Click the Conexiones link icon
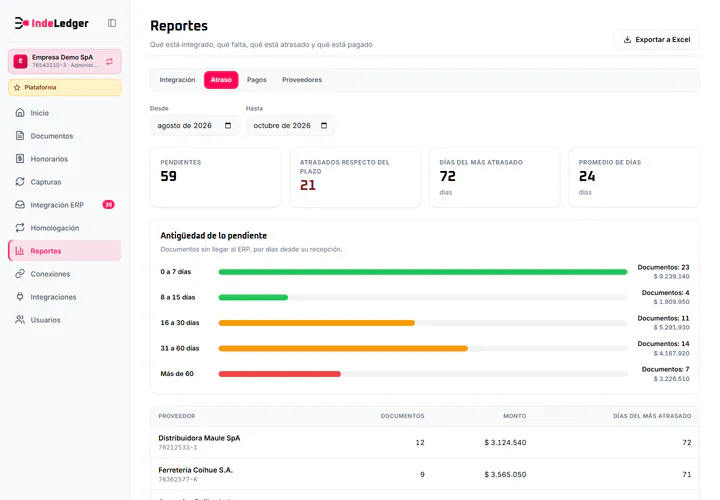Viewport: 720px width, 500px height. coord(20,274)
